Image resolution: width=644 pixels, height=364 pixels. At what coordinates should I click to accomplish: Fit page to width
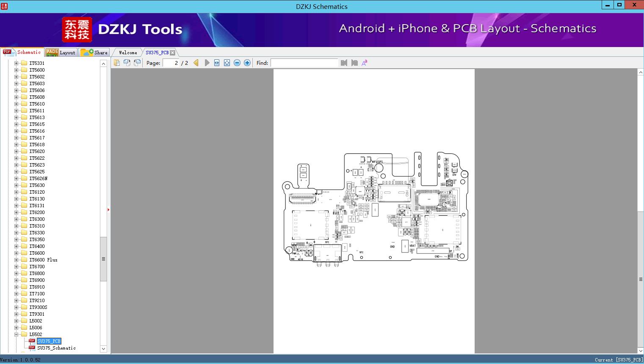[217, 63]
